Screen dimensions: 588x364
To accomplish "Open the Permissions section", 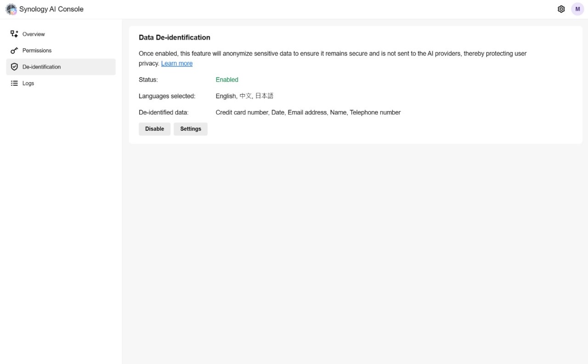I will (x=37, y=50).
